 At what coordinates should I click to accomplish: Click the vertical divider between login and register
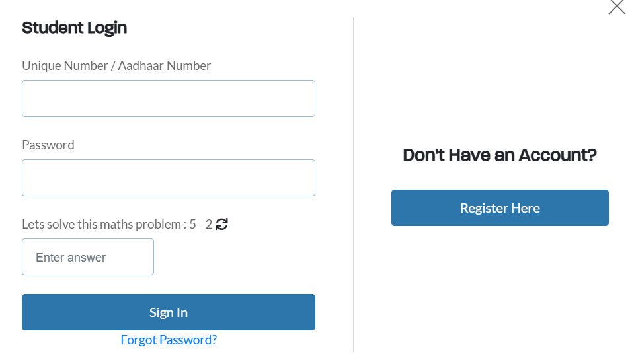coord(354,184)
